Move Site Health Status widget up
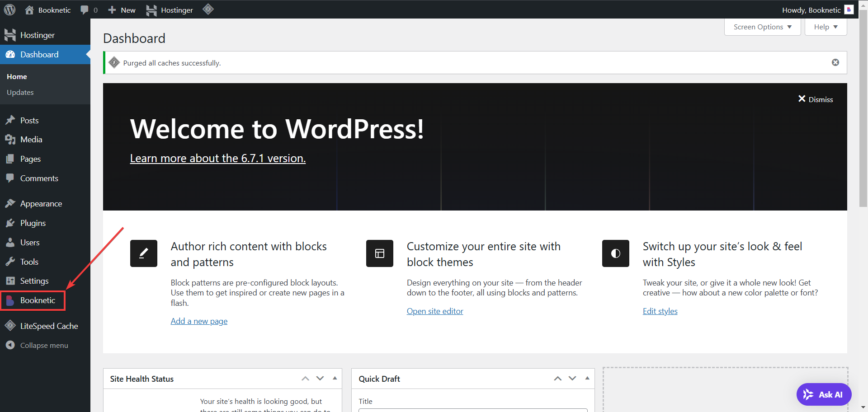The height and width of the screenshot is (412, 868). coord(306,379)
